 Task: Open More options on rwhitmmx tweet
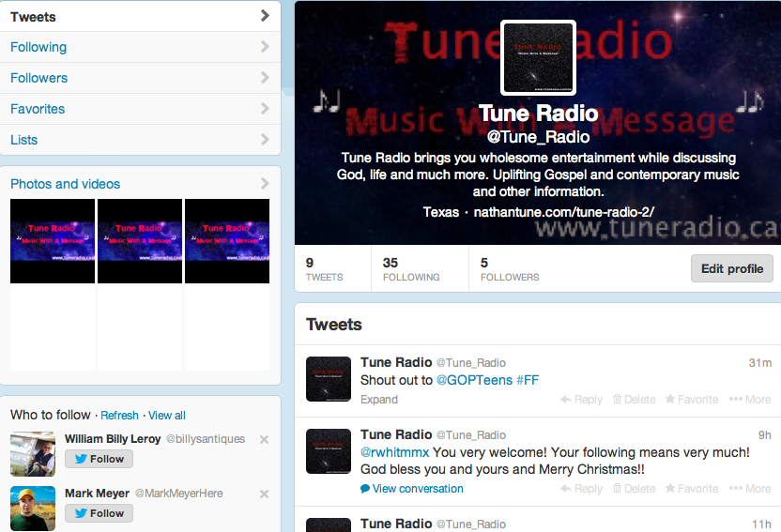tap(750, 489)
